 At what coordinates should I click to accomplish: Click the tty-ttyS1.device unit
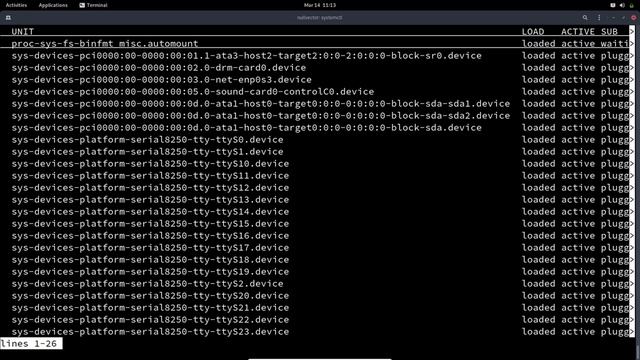pos(147,152)
